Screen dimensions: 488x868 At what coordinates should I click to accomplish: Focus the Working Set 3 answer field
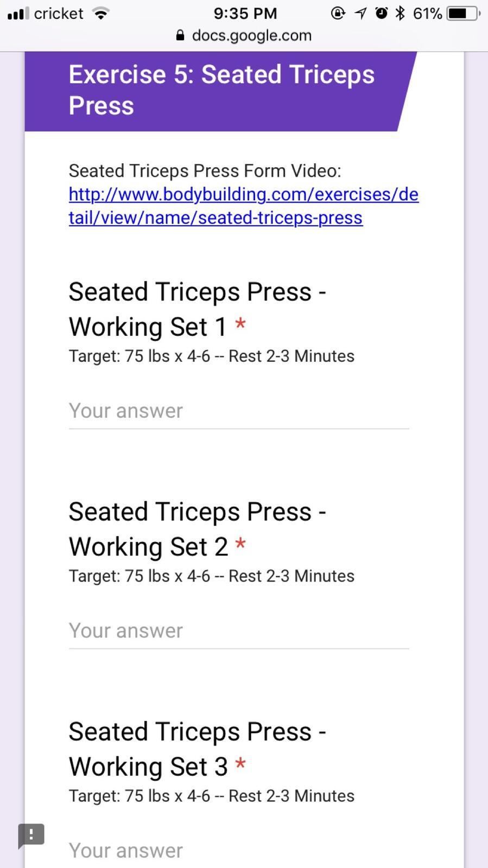coord(239,850)
